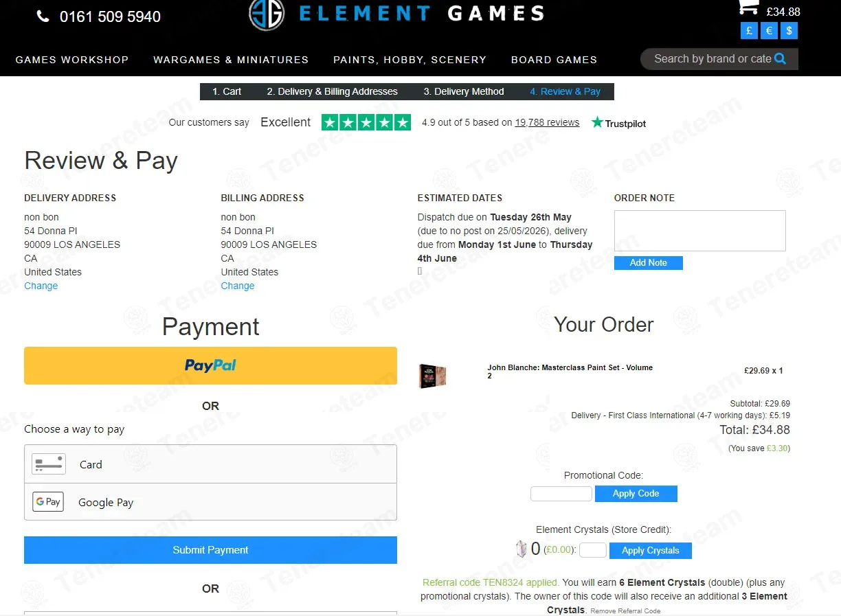Switch currency to pounds (£)

click(749, 31)
